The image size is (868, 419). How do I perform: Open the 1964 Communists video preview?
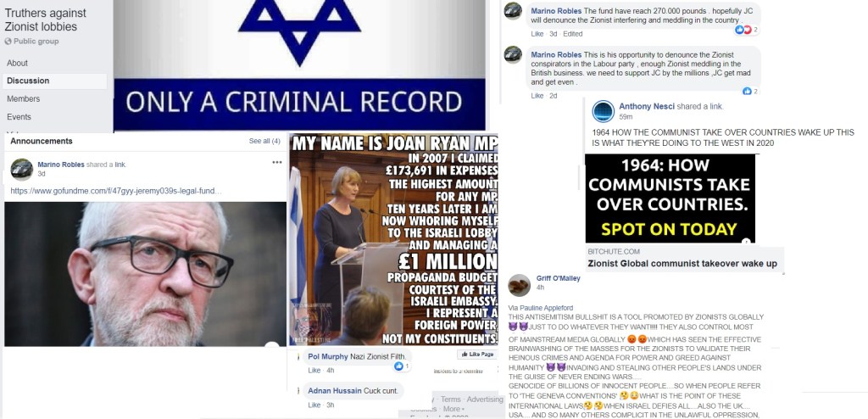[x=670, y=198]
